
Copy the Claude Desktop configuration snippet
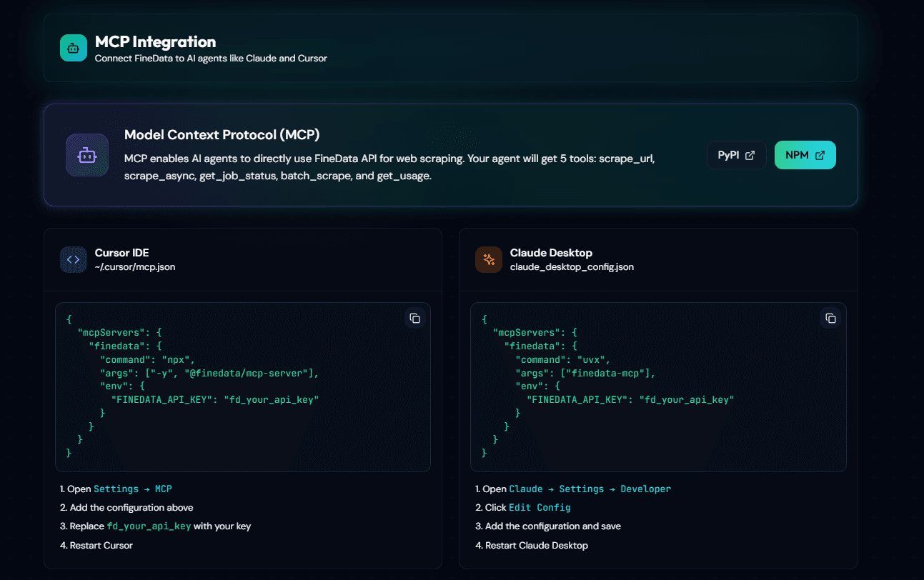pos(831,318)
